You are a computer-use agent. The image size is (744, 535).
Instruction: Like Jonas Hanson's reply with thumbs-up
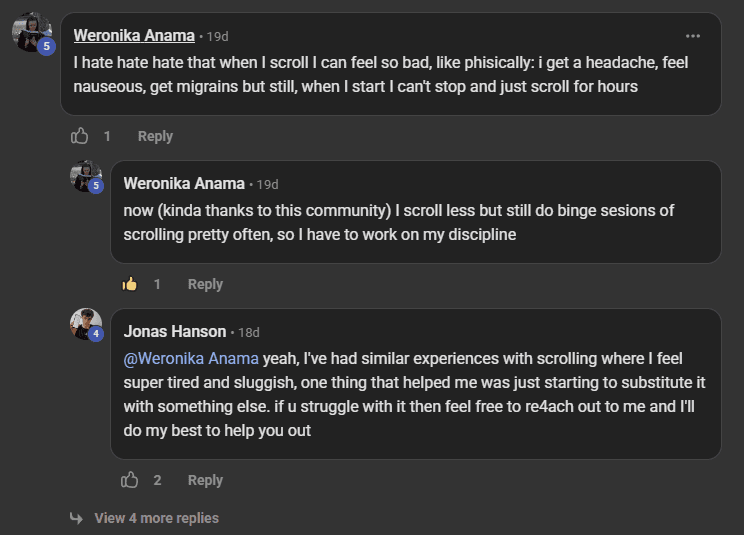tap(130, 480)
